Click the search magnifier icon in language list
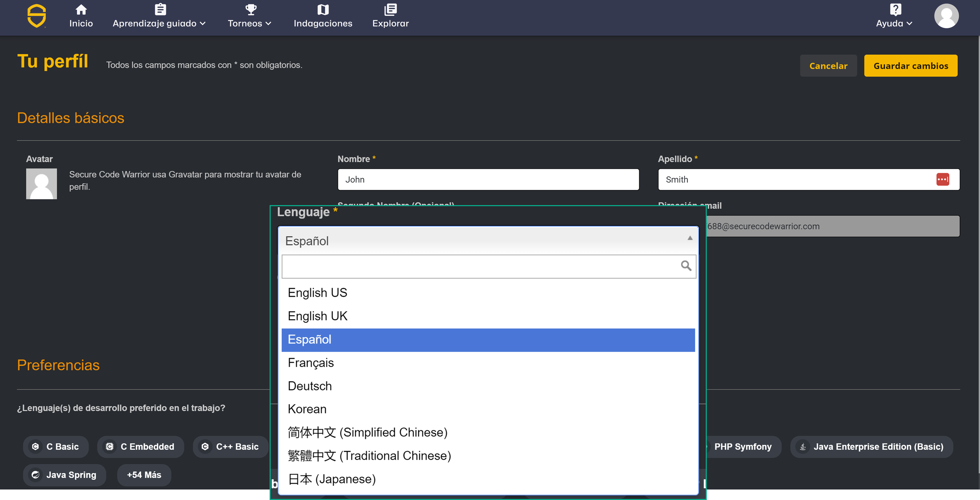 pyautogui.click(x=686, y=266)
